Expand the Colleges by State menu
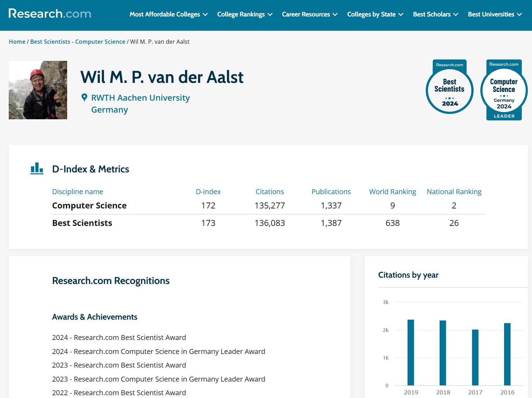532x398 pixels. 375,14
